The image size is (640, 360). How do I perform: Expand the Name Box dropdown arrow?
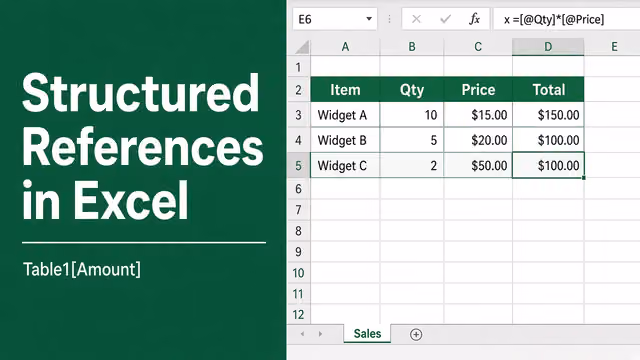tap(369, 19)
